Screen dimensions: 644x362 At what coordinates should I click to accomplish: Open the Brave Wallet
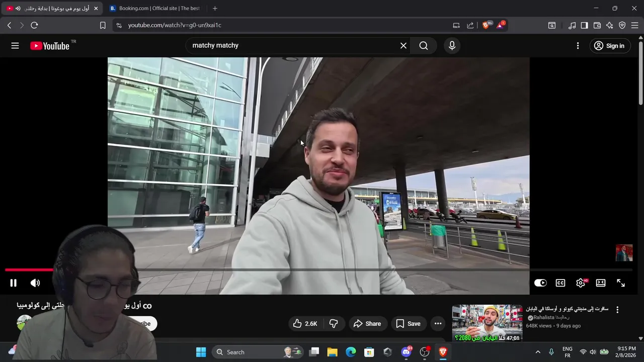click(x=597, y=25)
